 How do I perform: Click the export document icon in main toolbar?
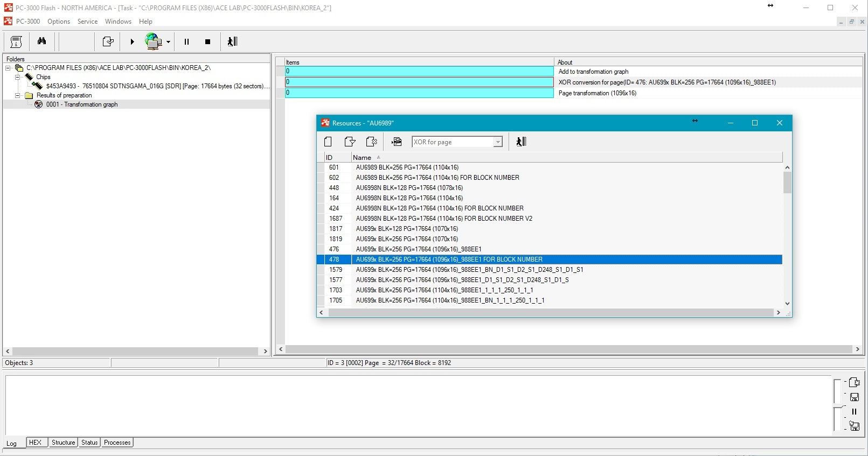pyautogui.click(x=108, y=41)
